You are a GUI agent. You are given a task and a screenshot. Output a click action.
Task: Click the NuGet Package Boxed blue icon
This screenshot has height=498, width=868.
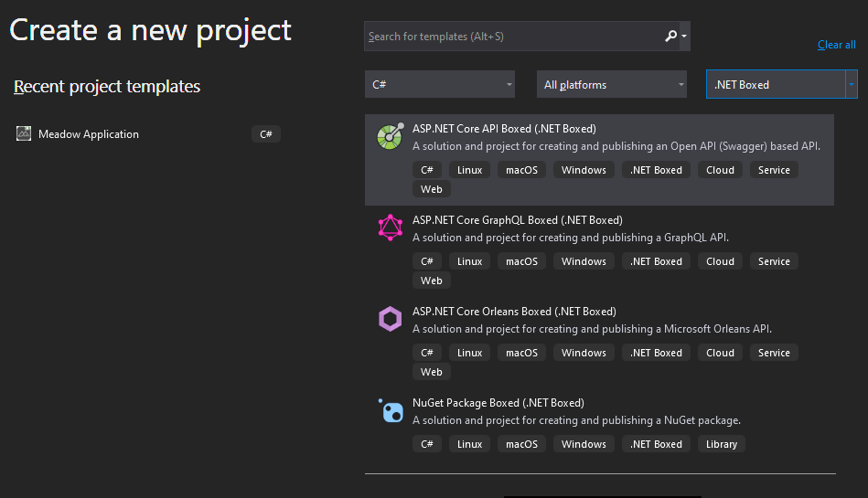click(x=391, y=410)
